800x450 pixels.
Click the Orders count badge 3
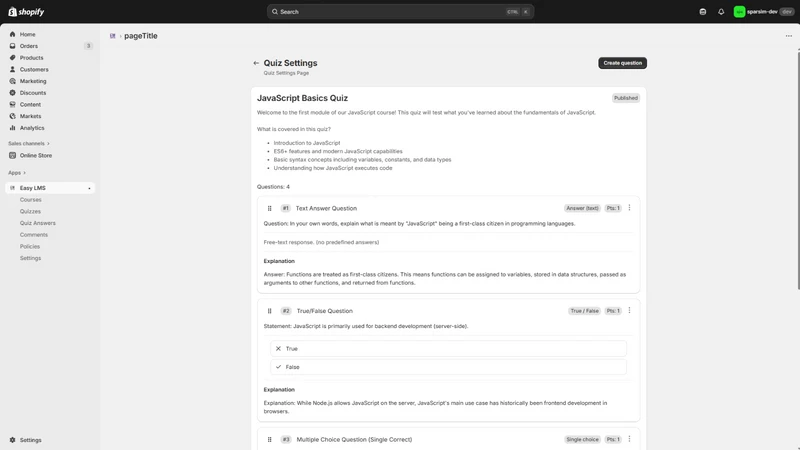tap(88, 46)
